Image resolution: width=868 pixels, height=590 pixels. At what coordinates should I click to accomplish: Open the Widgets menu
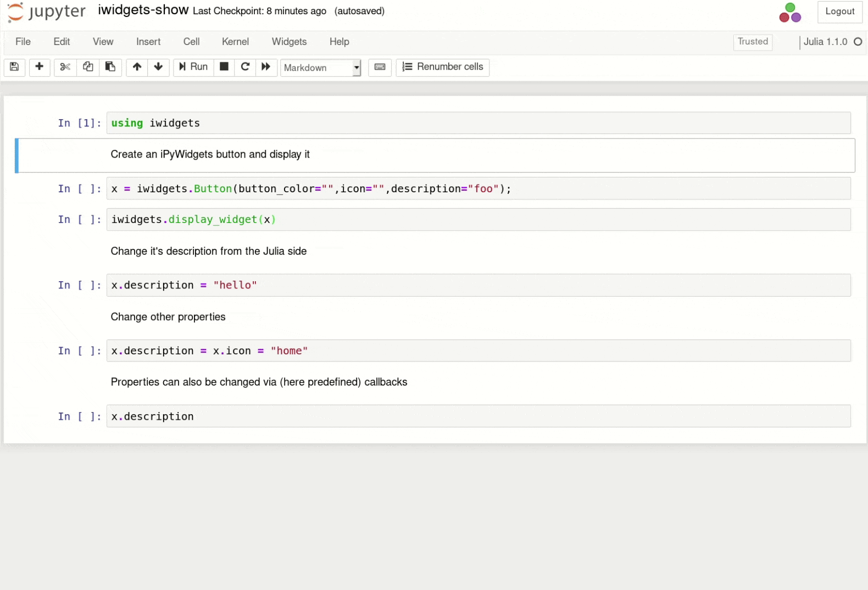289,42
